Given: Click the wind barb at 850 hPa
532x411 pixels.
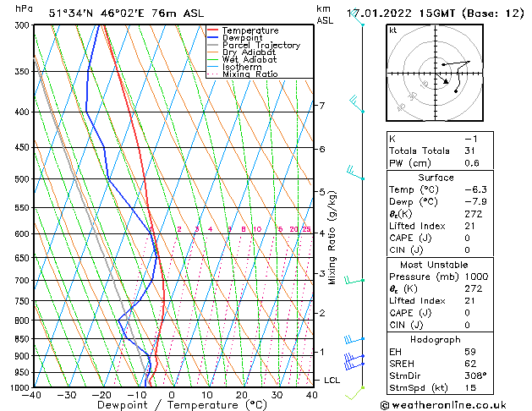Looking at the screenshot, I should pos(354,339).
